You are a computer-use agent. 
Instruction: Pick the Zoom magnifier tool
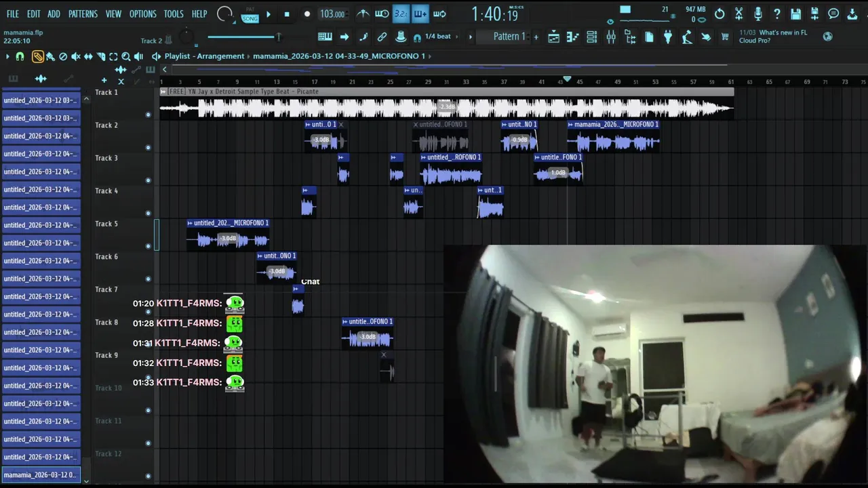point(125,57)
